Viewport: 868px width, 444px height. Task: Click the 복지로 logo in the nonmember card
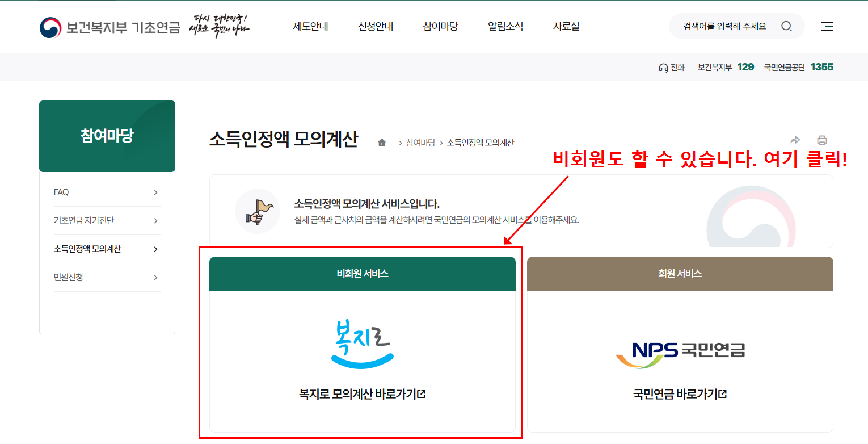[363, 343]
